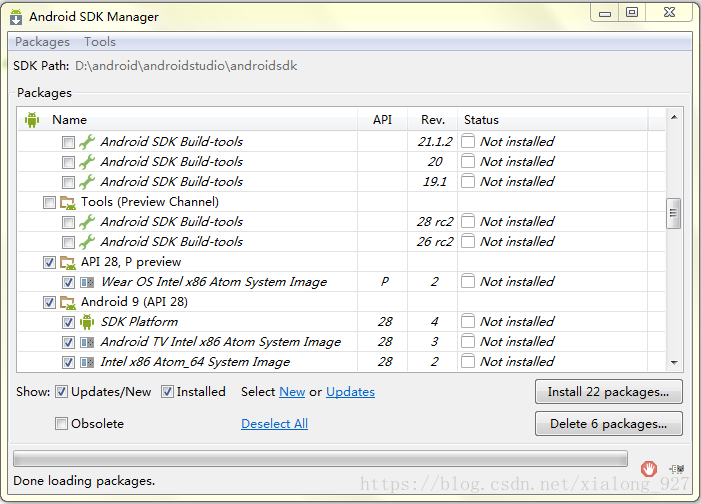Check Android SDK Build-tools rev 20

[68, 162]
